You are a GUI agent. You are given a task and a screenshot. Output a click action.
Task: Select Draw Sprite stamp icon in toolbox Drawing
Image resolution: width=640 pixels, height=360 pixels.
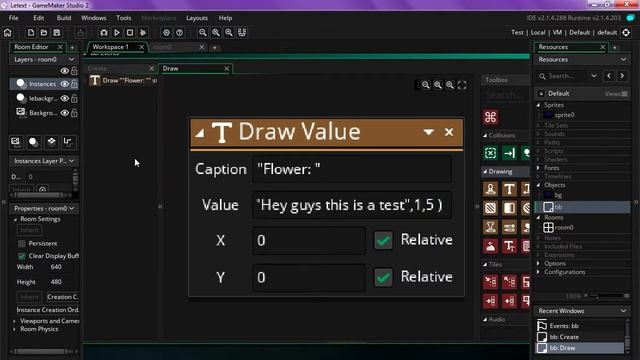(x=491, y=189)
